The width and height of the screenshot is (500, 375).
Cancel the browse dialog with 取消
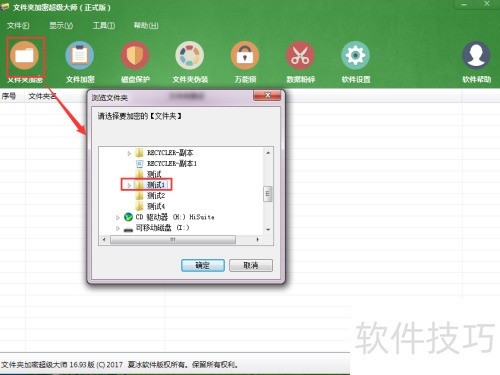(x=251, y=265)
